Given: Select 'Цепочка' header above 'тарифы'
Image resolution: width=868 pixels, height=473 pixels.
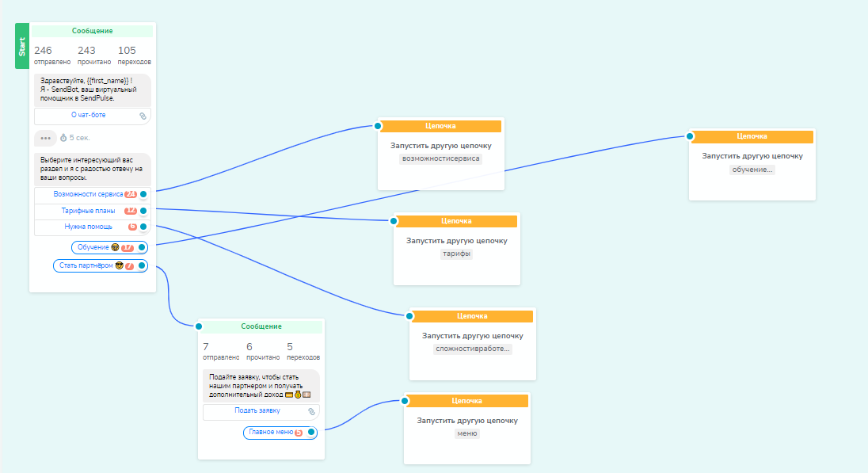Looking at the screenshot, I should tap(456, 221).
